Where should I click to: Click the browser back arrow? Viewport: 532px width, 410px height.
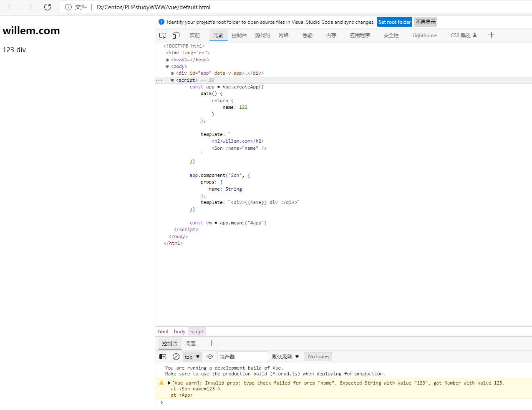tap(11, 7)
